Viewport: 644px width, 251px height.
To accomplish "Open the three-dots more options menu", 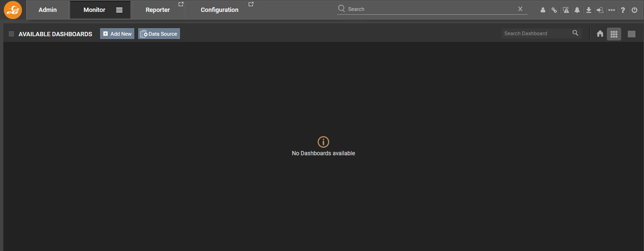I will (x=612, y=10).
